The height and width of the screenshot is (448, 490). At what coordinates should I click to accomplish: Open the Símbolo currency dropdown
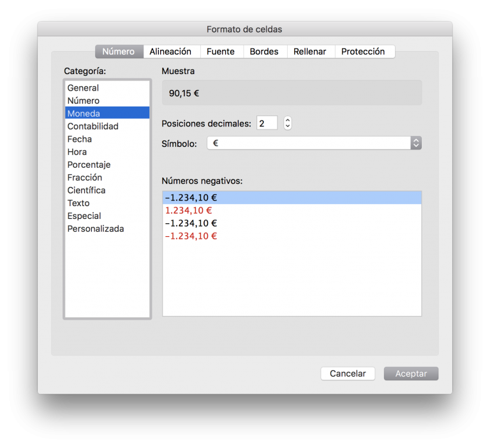click(315, 143)
